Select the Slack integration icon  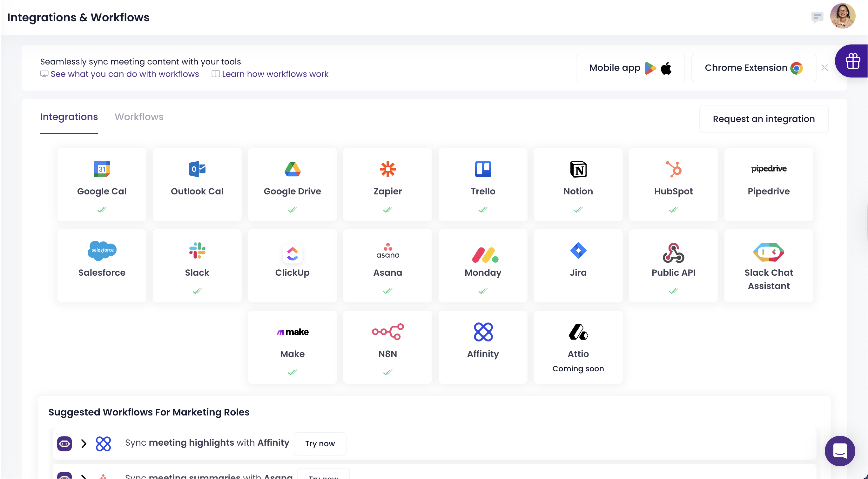[x=197, y=250]
